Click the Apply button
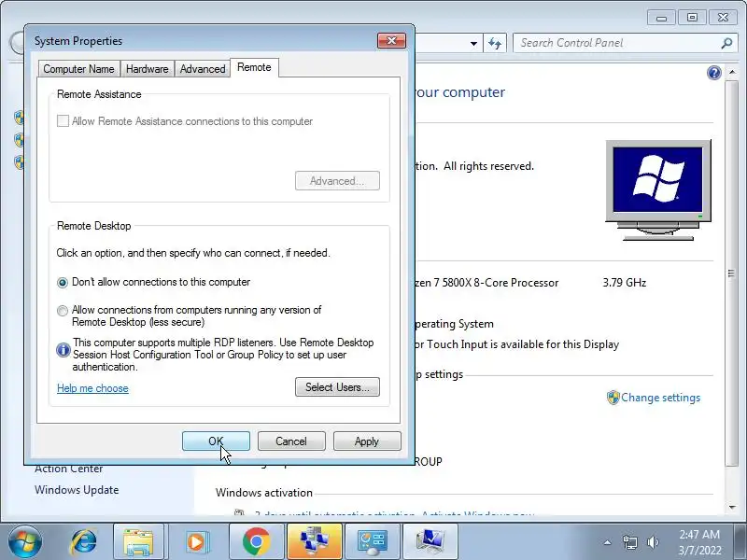Screen dimensions: 747x560 click(367, 441)
